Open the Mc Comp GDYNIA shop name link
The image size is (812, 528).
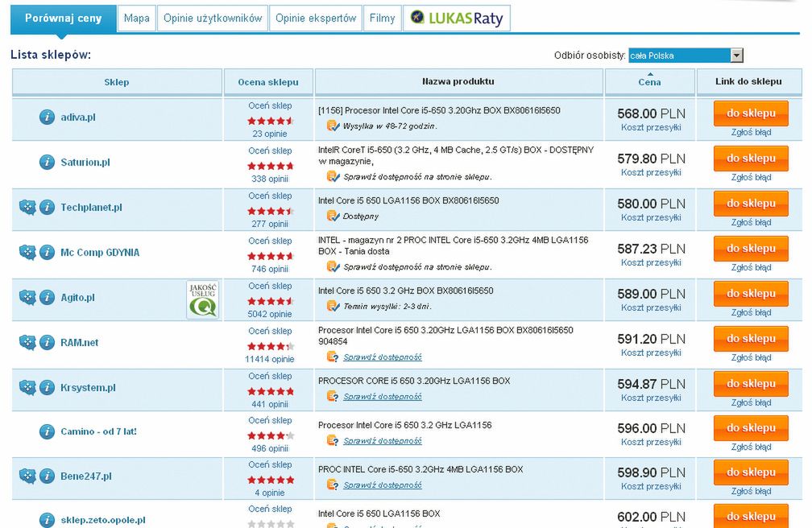tap(100, 252)
